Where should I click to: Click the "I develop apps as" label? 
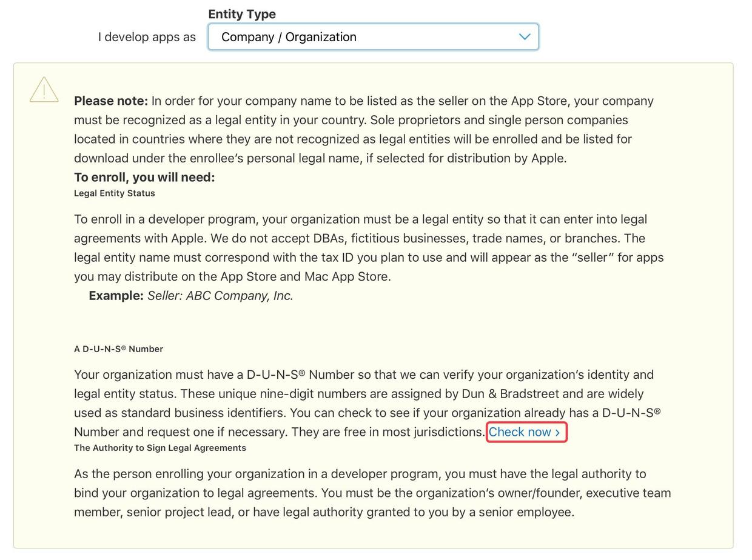point(147,37)
